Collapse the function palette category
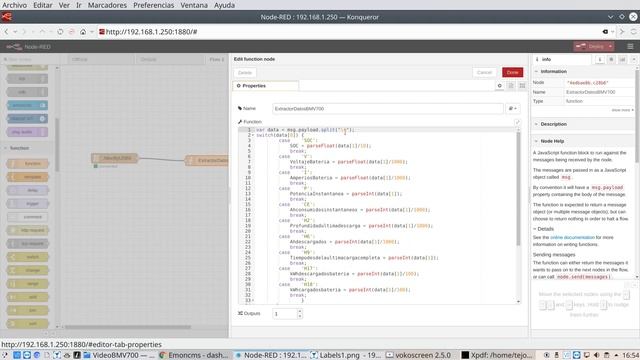The width and height of the screenshot is (640, 360). [x=19, y=148]
